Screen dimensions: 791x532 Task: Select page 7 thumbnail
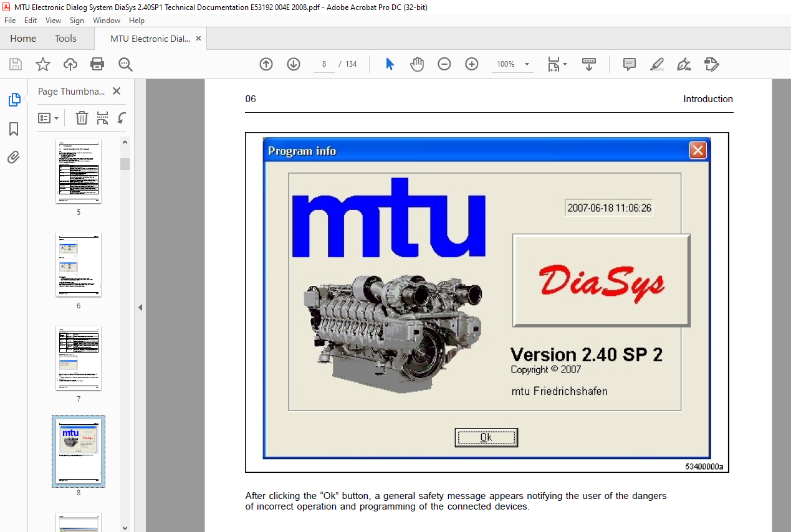(79, 358)
